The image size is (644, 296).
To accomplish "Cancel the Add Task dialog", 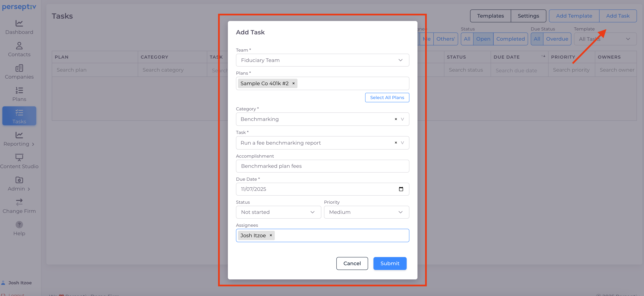I will (x=352, y=263).
